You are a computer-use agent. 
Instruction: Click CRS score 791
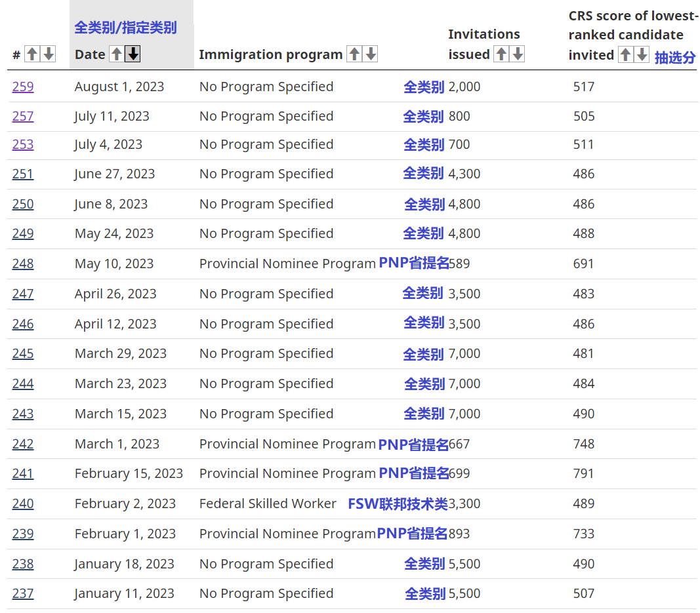coord(583,473)
